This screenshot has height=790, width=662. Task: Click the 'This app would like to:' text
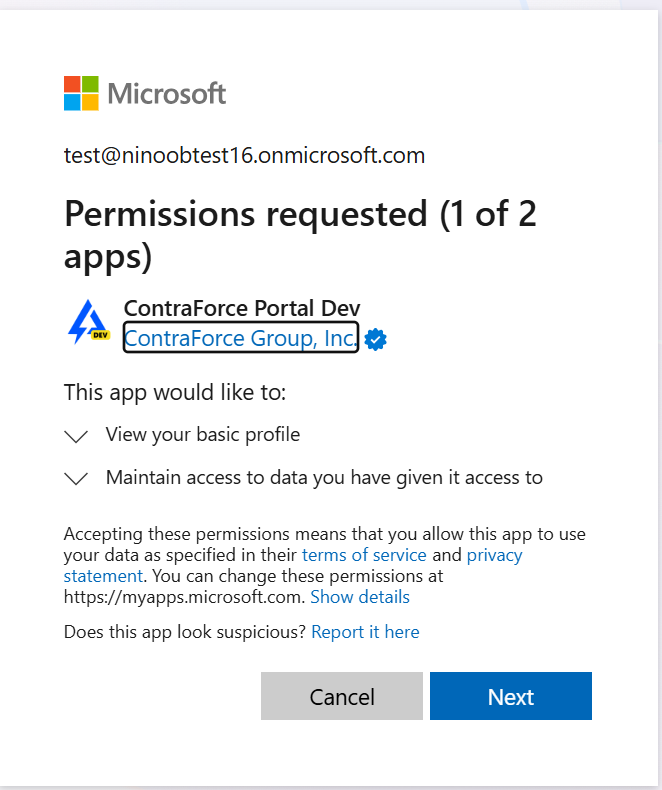pos(175,392)
